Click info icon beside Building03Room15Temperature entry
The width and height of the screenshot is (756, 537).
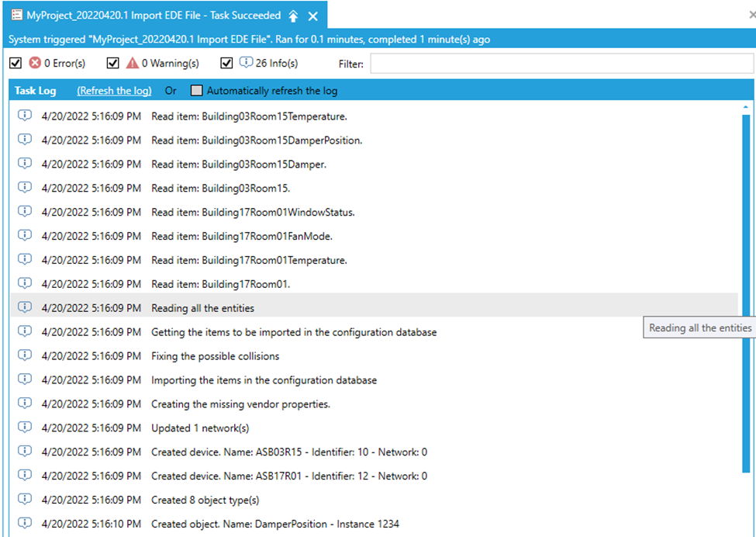tap(24, 116)
